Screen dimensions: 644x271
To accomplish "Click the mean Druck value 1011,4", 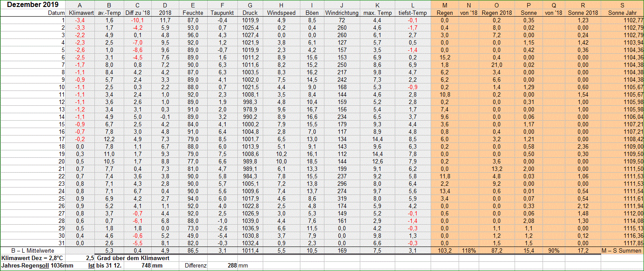I will click(x=250, y=251).
